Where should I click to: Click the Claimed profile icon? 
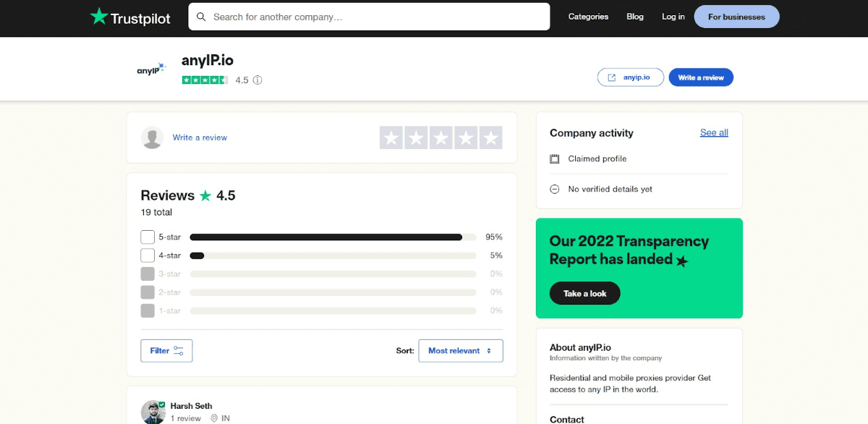[x=555, y=158]
